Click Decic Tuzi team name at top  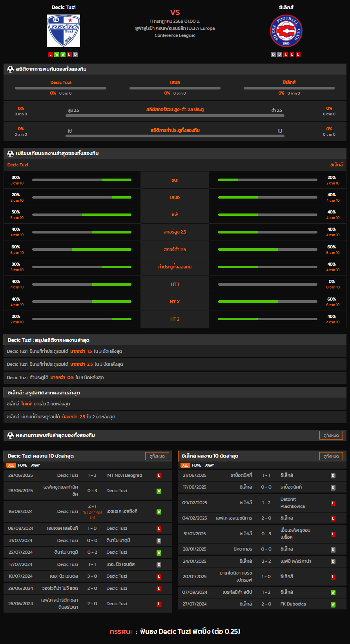tap(64, 7)
